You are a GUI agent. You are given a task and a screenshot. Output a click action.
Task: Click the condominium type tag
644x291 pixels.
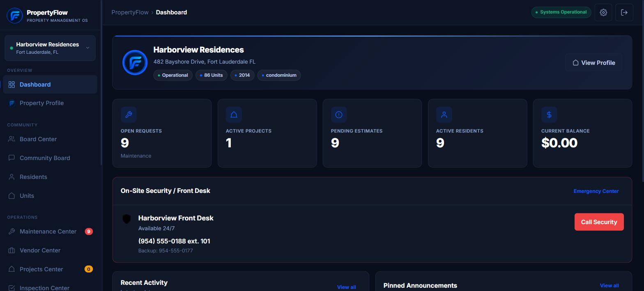pyautogui.click(x=279, y=75)
